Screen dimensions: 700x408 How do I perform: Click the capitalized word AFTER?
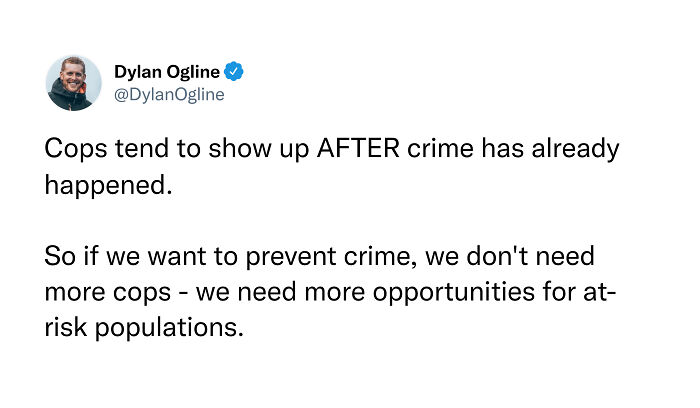point(358,148)
